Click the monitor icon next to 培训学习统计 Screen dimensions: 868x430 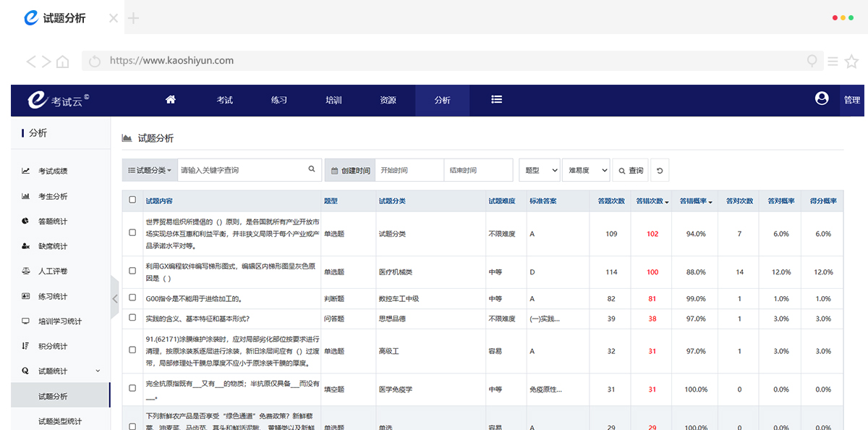click(25, 321)
